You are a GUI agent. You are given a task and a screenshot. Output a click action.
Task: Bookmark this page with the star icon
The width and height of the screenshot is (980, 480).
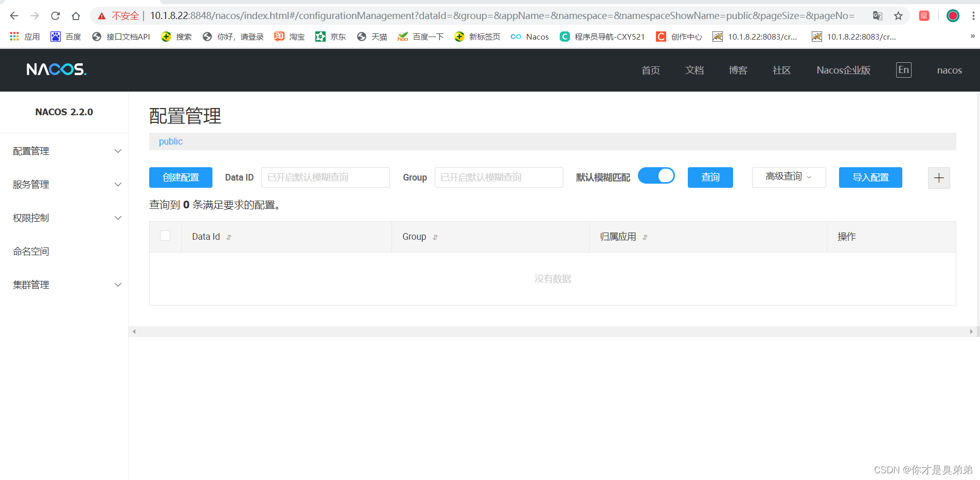(898, 16)
